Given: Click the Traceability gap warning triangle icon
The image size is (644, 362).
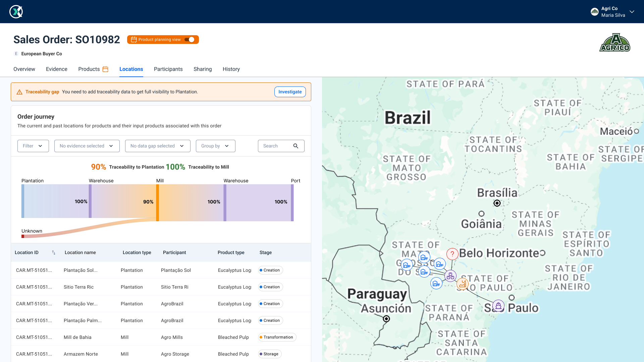Looking at the screenshot, I should (19, 92).
